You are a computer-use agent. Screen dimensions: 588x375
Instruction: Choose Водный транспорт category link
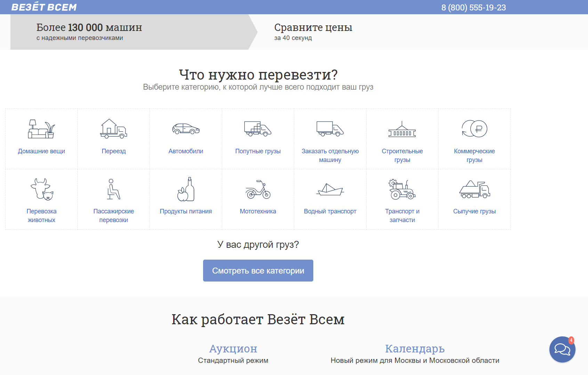(x=330, y=211)
